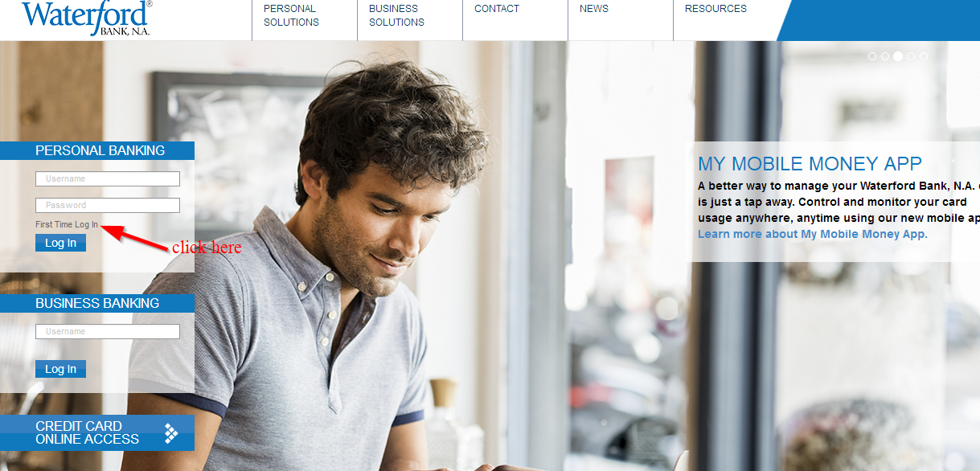Click the Waterford Bank logo
This screenshot has height=471, width=980.
[86, 18]
